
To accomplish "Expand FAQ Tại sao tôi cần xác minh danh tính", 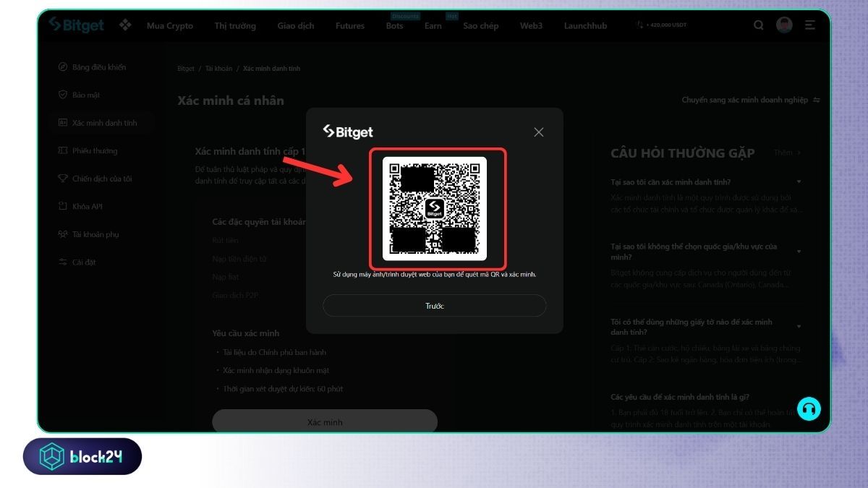I will [705, 182].
